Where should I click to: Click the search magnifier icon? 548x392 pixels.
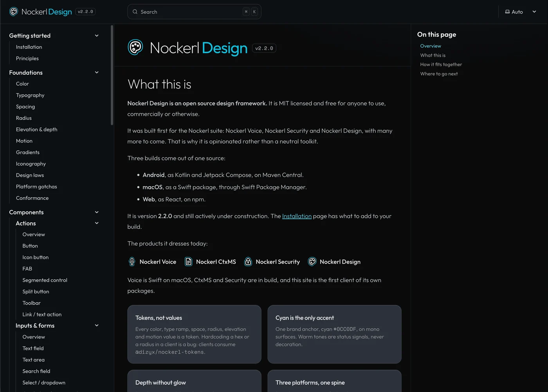[135, 12]
